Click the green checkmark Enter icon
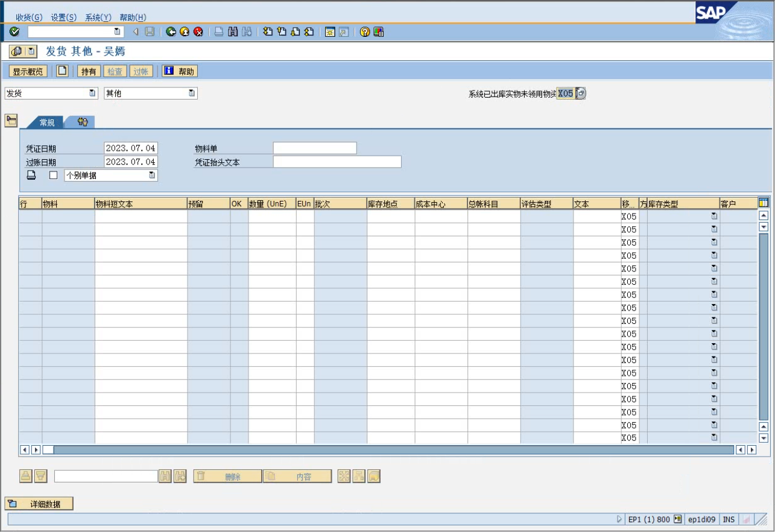This screenshot has width=775, height=532. click(14, 32)
